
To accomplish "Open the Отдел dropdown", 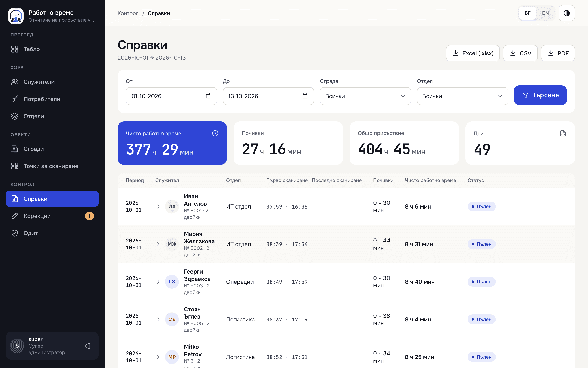I will click(x=462, y=96).
